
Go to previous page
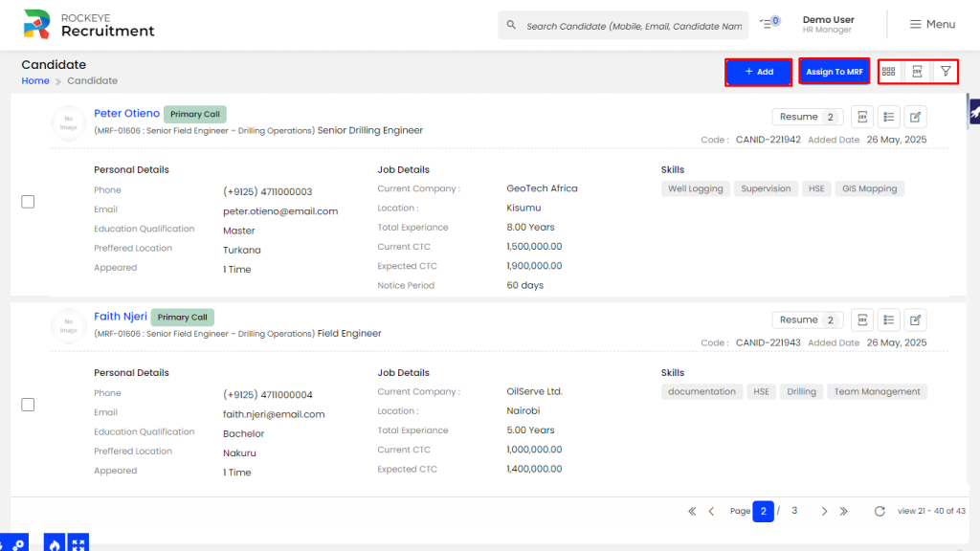coord(711,511)
